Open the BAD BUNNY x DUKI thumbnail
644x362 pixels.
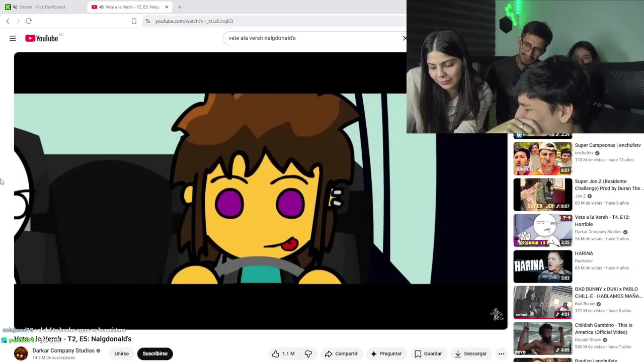tap(542, 302)
